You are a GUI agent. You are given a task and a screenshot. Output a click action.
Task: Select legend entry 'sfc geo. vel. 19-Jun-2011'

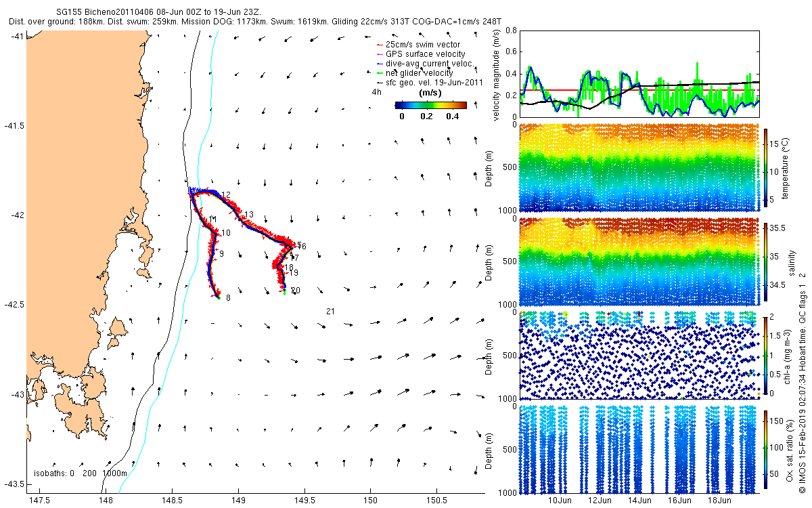433,82
